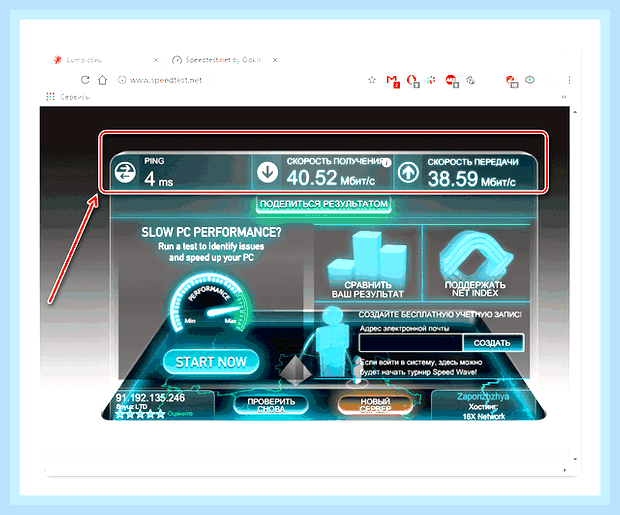This screenshot has height=515, width=620.
Task: Open the info icon next to Скорость получения
Action: 387,163
